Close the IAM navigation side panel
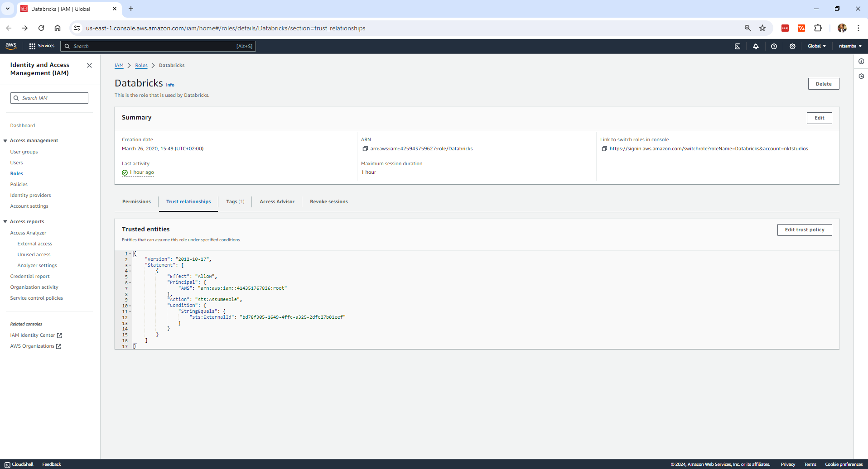 89,66
